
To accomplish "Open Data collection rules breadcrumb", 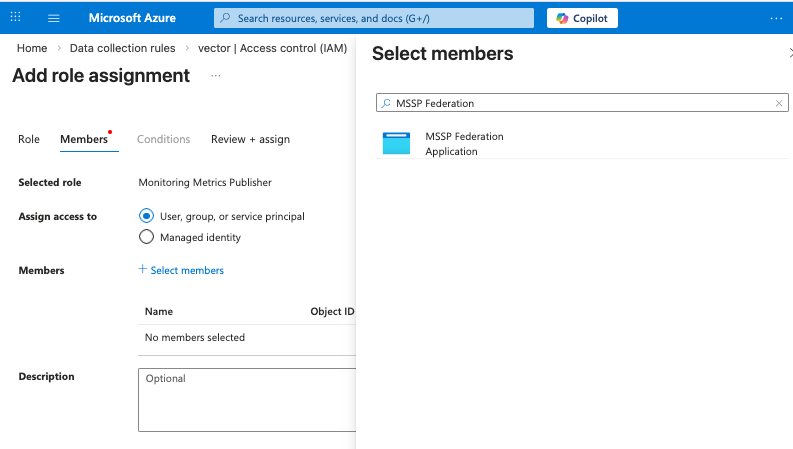I will pos(122,48).
